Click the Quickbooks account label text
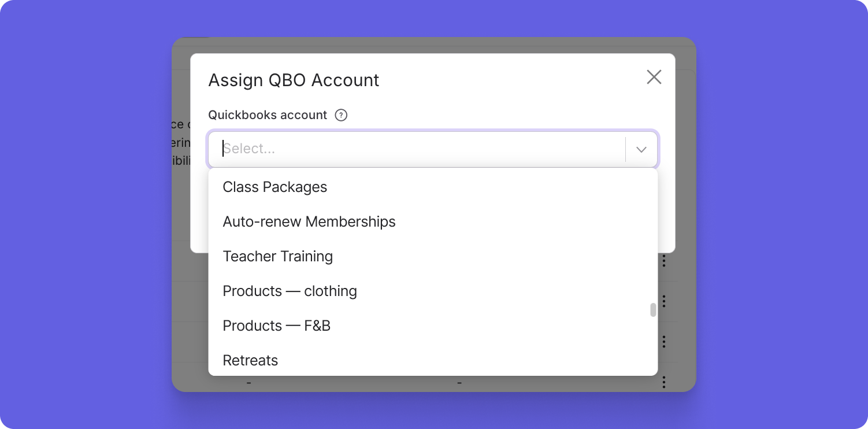868x429 pixels. (x=268, y=115)
